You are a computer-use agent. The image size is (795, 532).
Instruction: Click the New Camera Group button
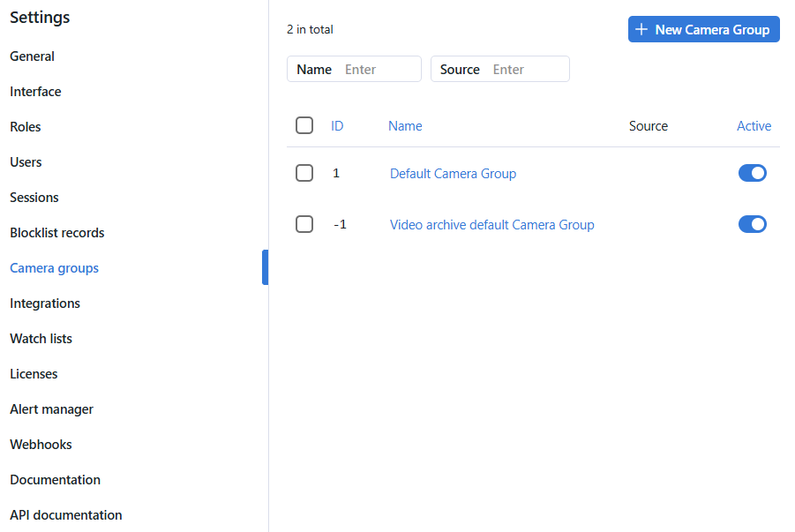coord(703,29)
